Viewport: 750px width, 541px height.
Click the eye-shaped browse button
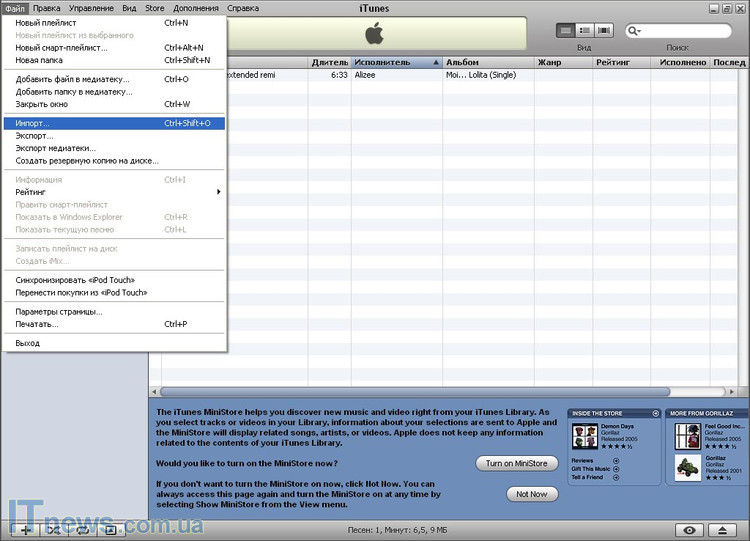(x=688, y=529)
